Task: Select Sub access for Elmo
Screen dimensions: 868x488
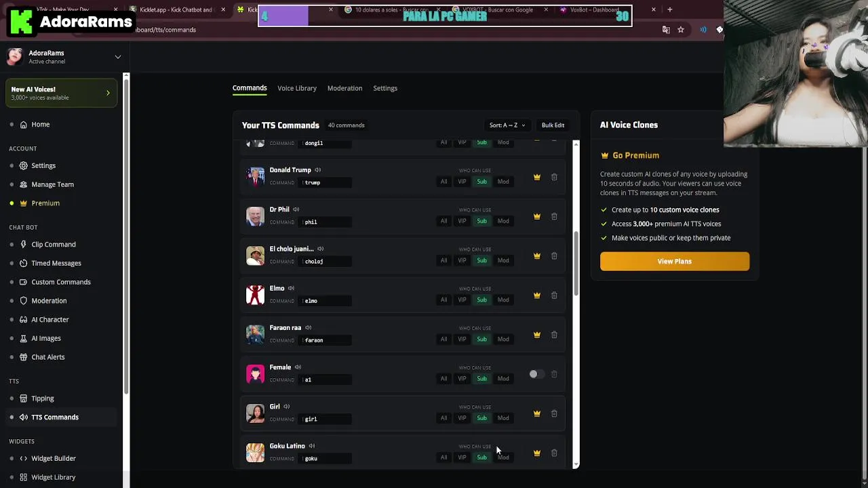Action: pos(481,300)
